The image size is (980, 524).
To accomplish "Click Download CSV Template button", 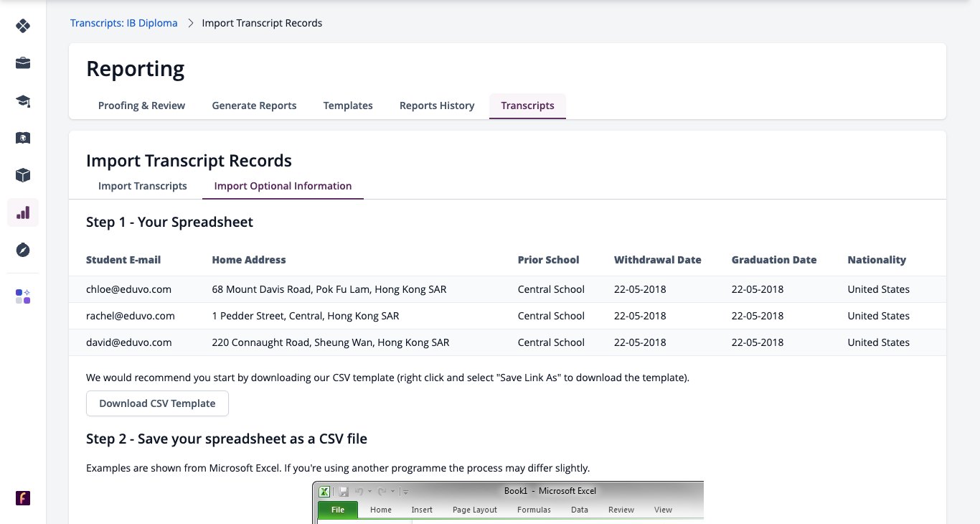I will point(157,403).
